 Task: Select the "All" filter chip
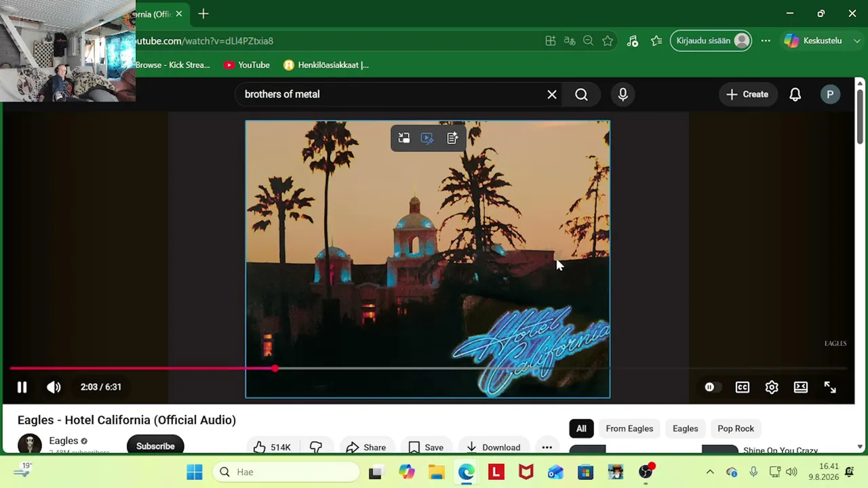(581, 428)
